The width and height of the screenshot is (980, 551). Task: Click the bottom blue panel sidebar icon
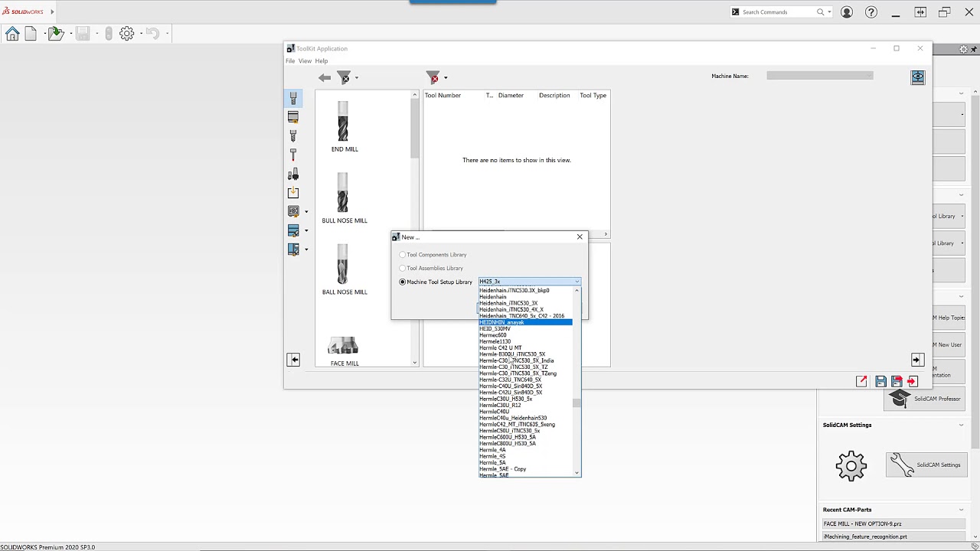pos(293,249)
